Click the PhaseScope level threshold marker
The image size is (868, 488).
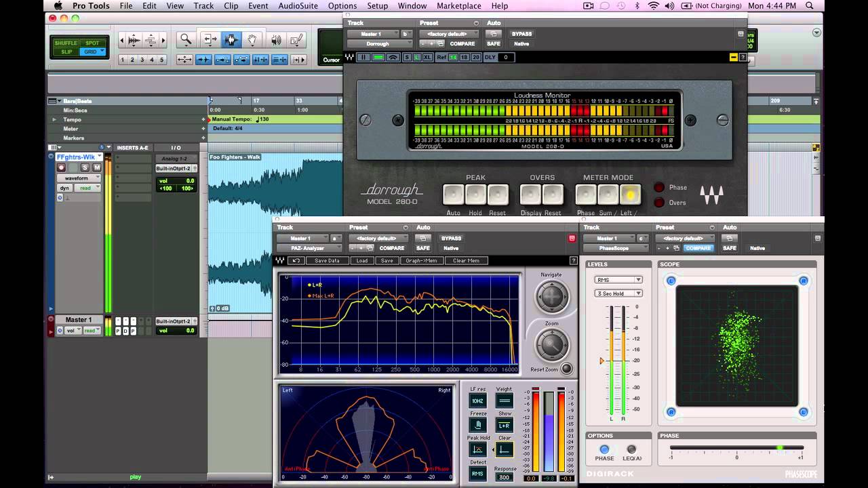(x=601, y=361)
